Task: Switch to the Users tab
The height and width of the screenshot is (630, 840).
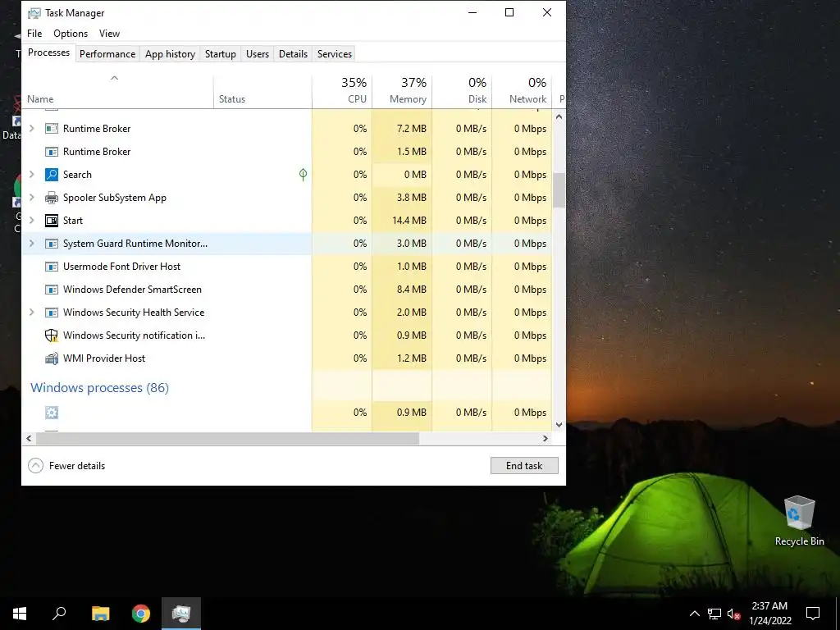Action: pos(257,54)
